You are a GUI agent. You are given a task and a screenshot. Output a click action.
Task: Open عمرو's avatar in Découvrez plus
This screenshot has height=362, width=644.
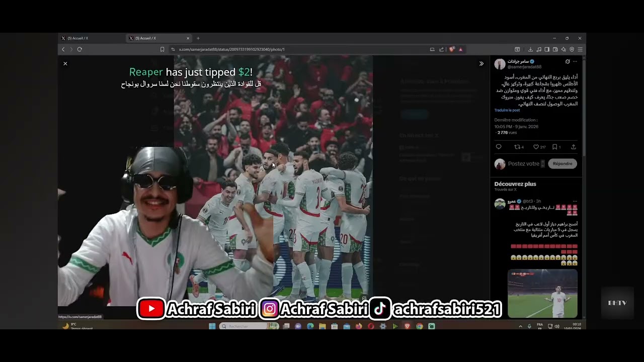click(500, 204)
